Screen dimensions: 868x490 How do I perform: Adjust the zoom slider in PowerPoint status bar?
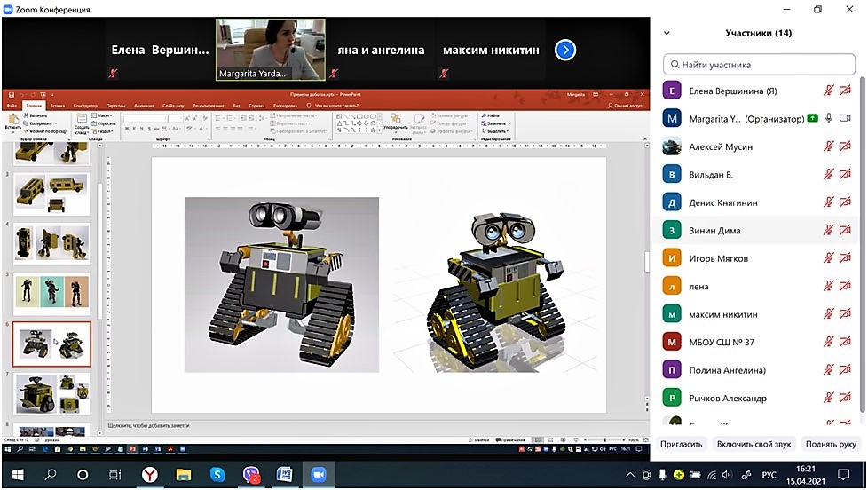coord(604,439)
